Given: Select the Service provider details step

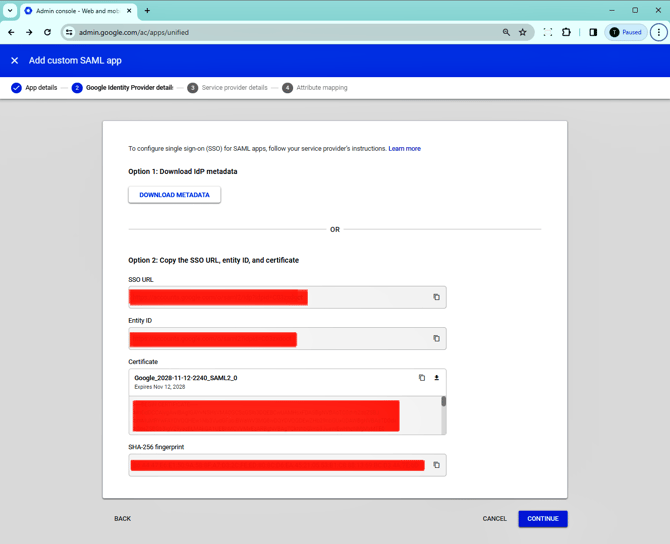Looking at the screenshot, I should click(x=227, y=88).
